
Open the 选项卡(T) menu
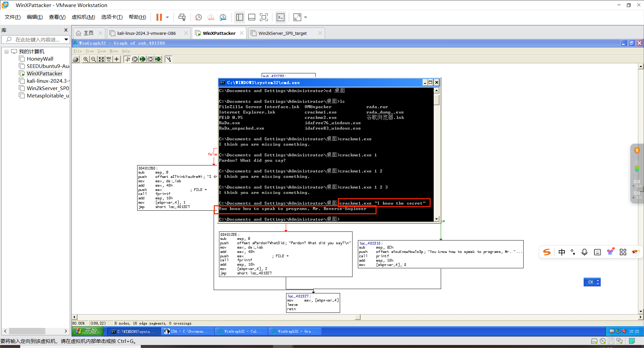pos(112,17)
